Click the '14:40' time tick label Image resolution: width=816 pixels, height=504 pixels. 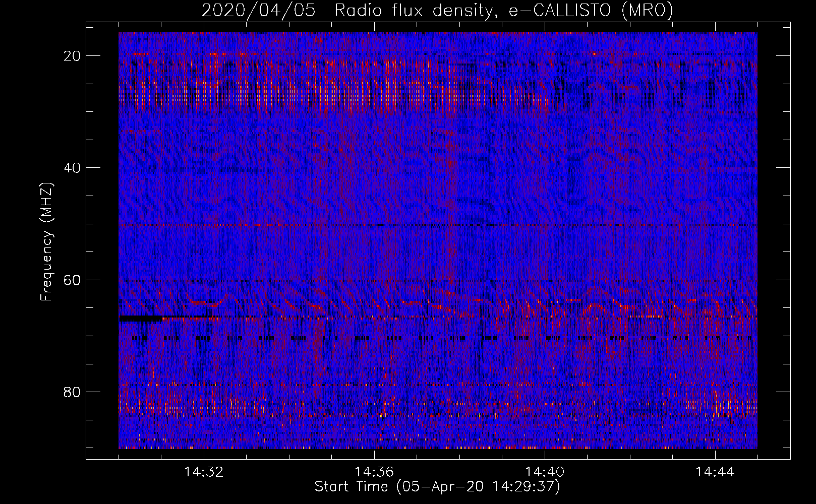click(545, 472)
